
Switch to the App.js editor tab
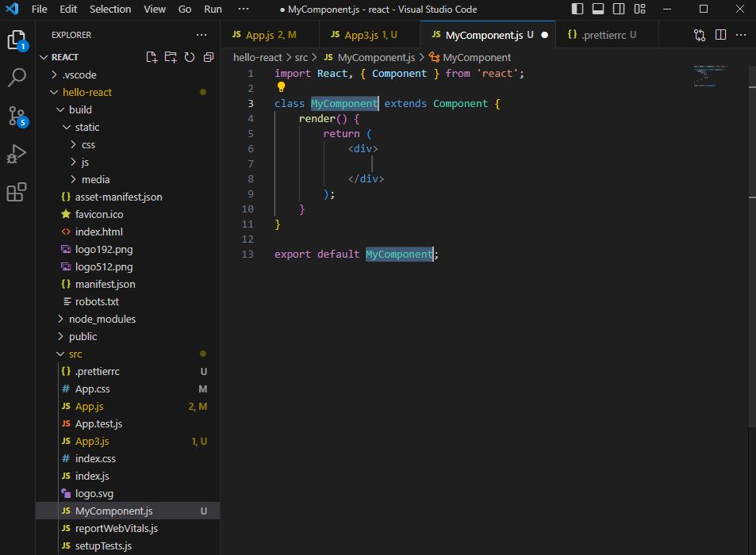point(270,35)
